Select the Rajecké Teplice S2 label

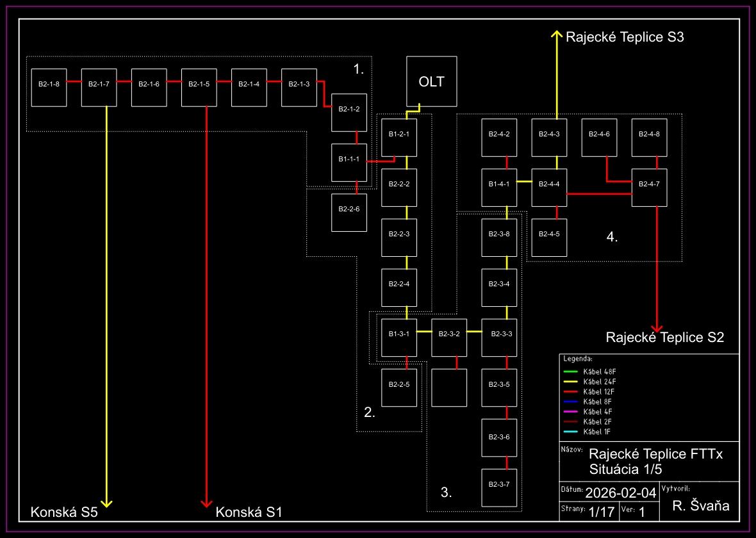664,338
